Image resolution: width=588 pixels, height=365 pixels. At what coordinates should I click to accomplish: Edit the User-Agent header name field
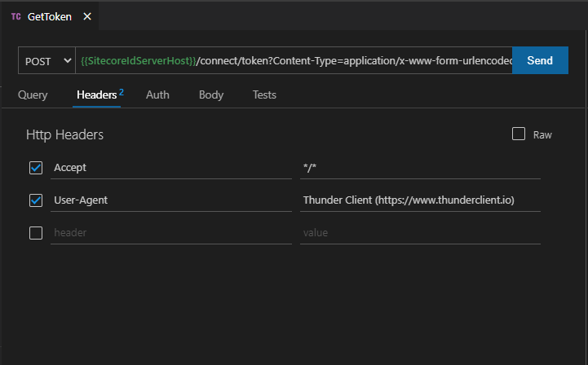(170, 200)
